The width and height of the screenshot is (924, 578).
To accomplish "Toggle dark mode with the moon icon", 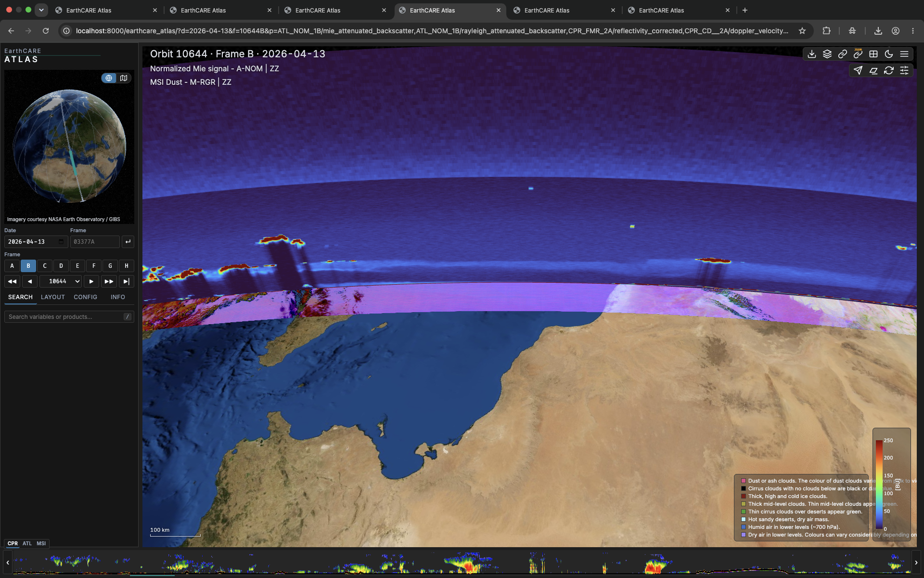I will coord(889,54).
